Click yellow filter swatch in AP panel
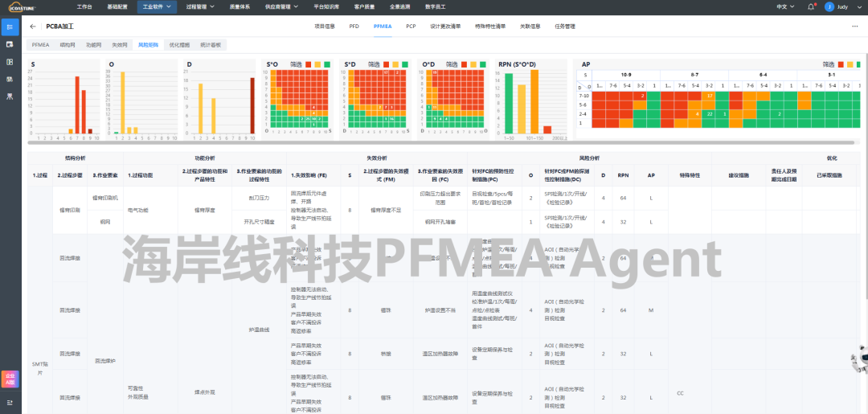The height and width of the screenshot is (414, 868). click(x=850, y=65)
